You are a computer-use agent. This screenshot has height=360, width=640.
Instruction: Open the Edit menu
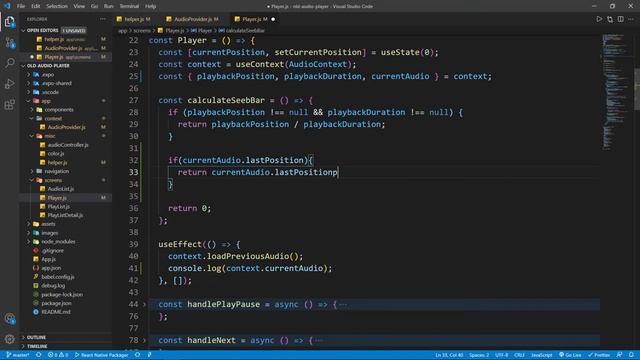point(36,6)
